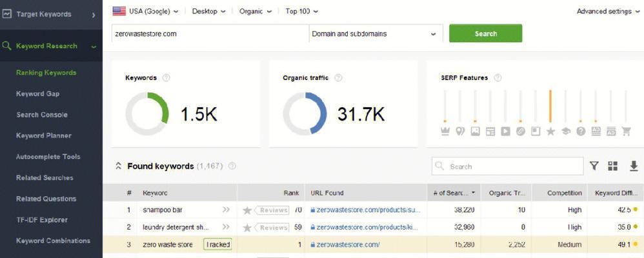This screenshot has width=644, height=258.
Task: Click help icon next to SERP Features
Action: tap(498, 77)
